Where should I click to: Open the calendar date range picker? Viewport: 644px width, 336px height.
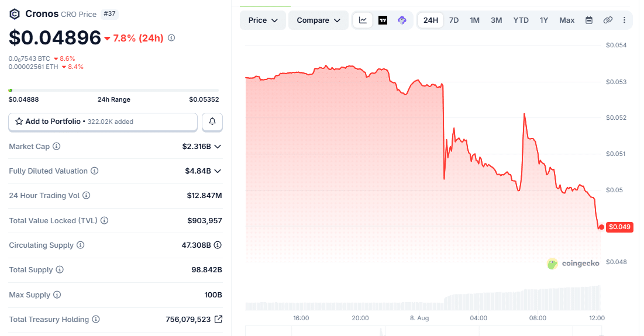tap(589, 20)
